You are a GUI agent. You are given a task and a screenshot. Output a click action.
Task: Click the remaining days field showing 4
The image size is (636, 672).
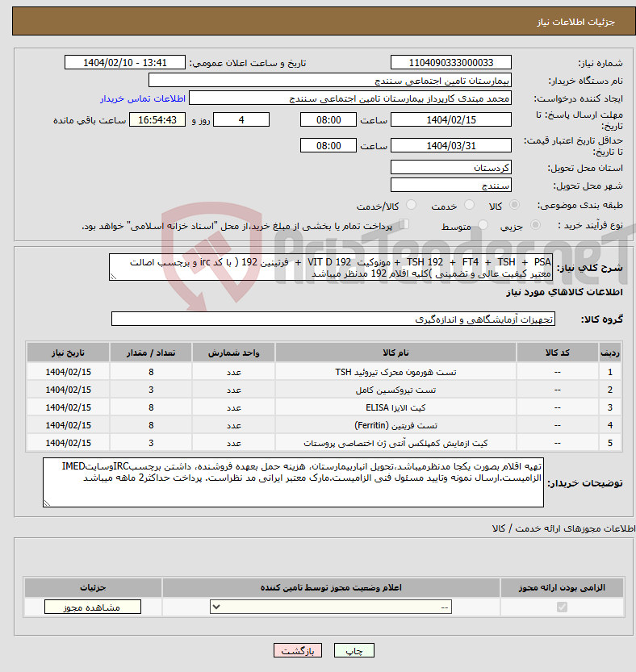click(x=241, y=119)
